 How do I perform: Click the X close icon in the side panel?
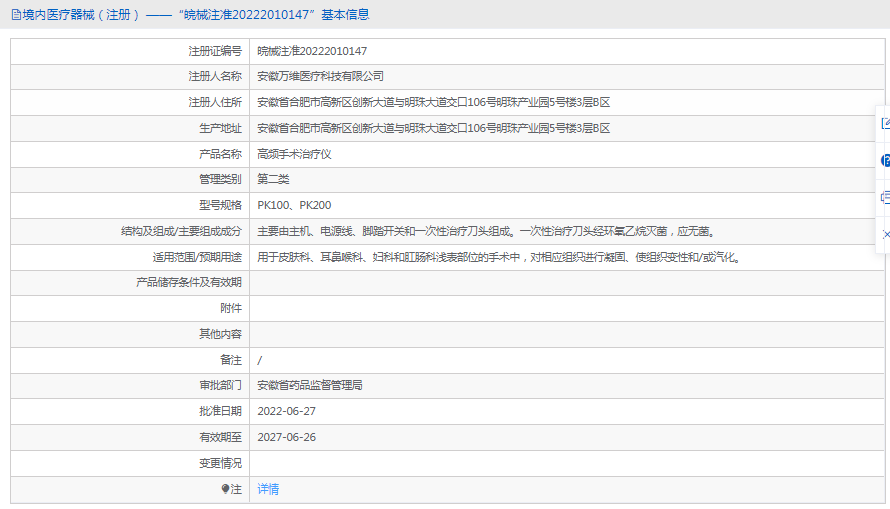(886, 234)
